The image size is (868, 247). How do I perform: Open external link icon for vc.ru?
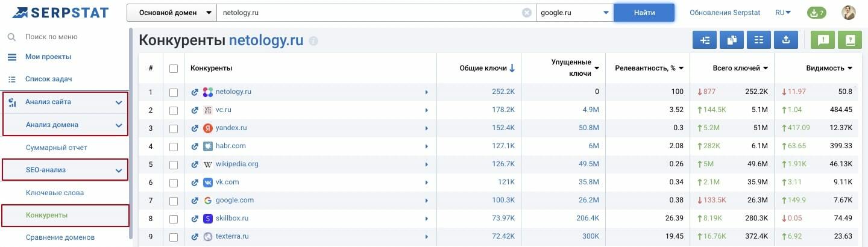(x=195, y=110)
